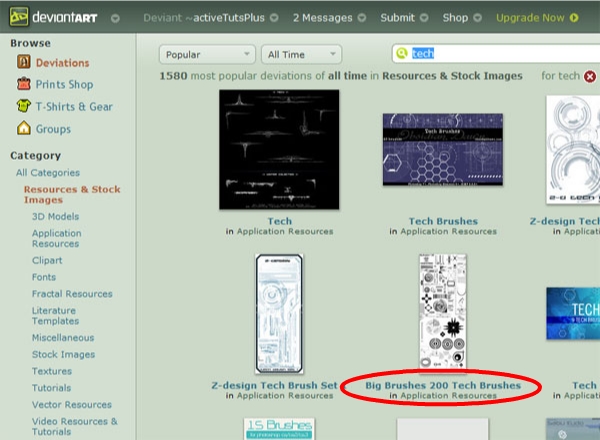Click 'all time' in results summary
This screenshot has width=600, height=440.
tap(347, 76)
